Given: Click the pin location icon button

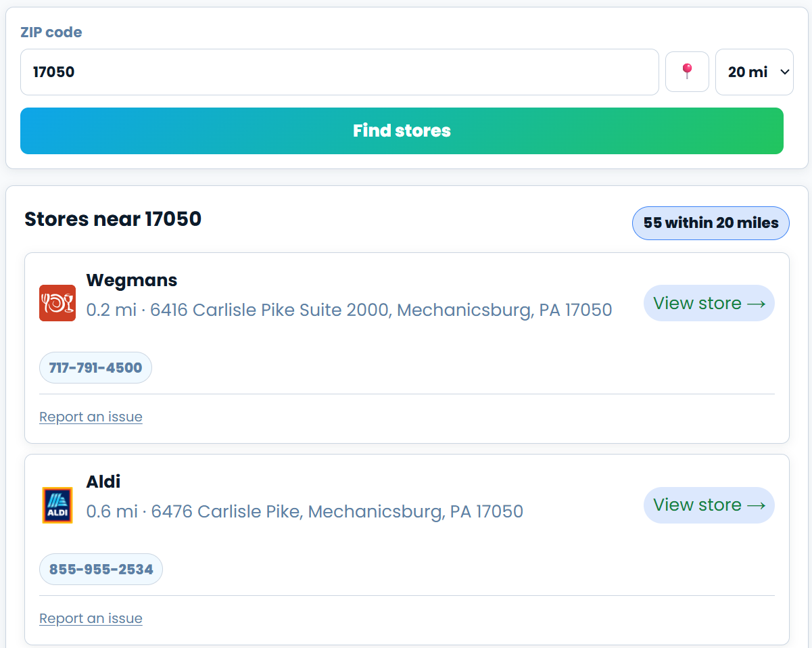Looking at the screenshot, I should point(687,72).
